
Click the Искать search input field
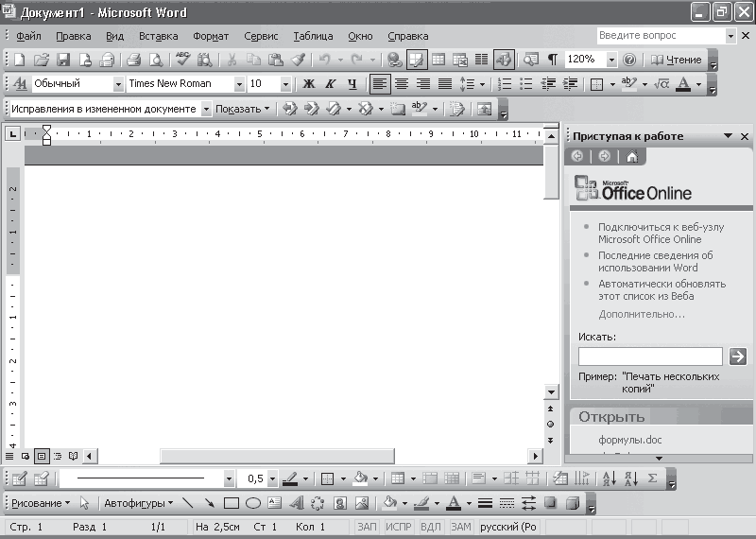pyautogui.click(x=650, y=356)
